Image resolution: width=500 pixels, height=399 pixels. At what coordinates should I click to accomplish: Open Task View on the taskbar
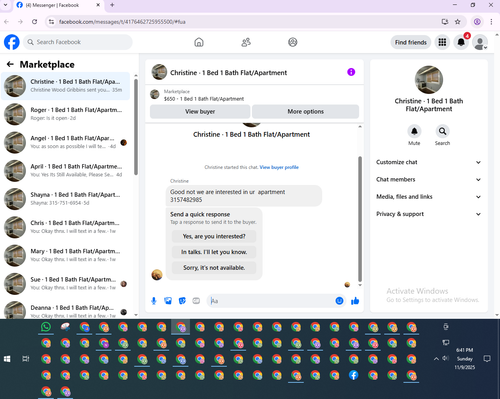click(x=26, y=359)
